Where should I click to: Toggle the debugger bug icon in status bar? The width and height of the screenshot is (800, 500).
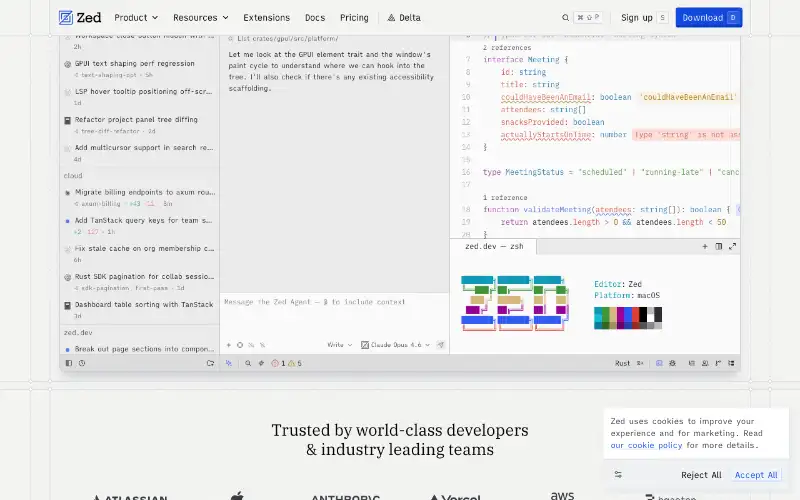pos(672,363)
